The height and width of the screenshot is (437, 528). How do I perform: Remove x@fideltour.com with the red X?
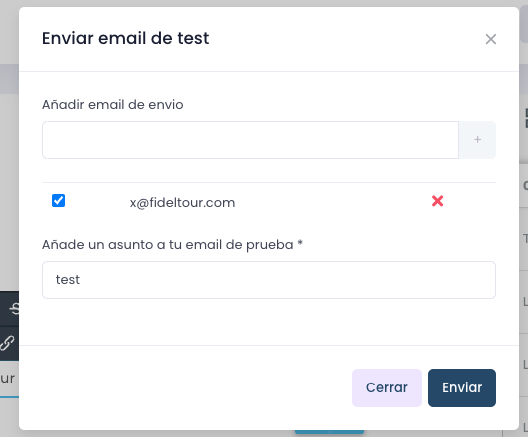pos(437,201)
